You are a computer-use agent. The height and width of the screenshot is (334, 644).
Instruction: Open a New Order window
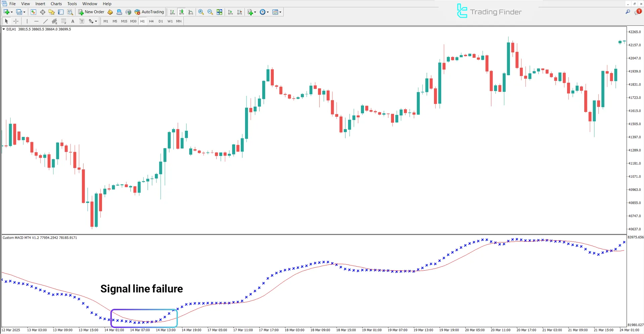[91, 12]
